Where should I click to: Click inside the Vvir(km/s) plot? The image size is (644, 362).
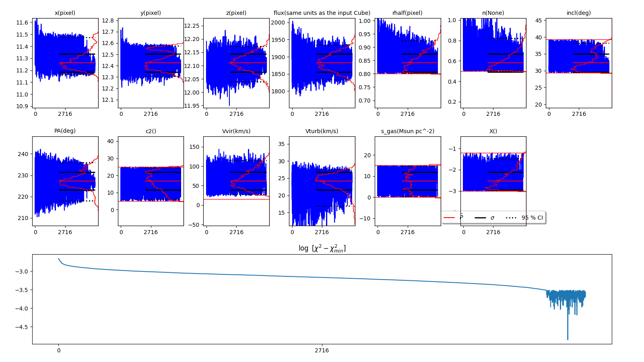[236, 181]
